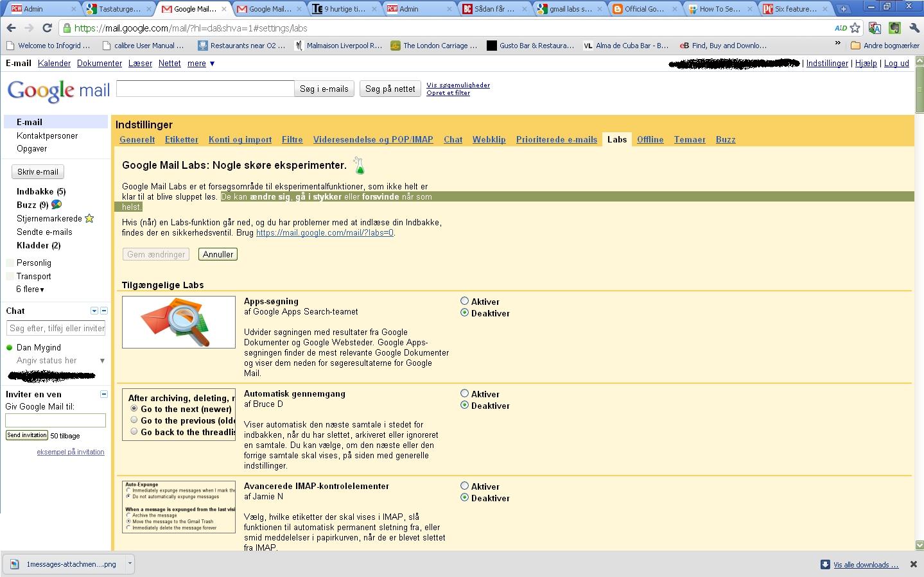924x577 pixels.
Task: Select Deaktiver for Apps-søgning
Action: (x=464, y=313)
